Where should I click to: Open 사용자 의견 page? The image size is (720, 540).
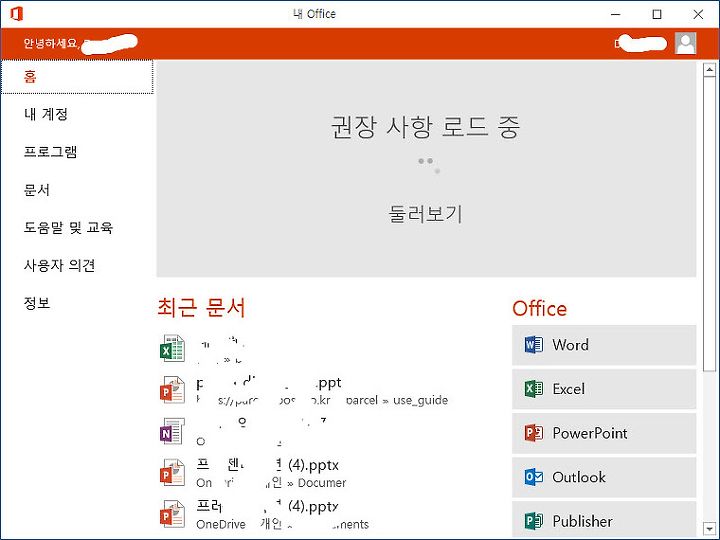click(60, 265)
